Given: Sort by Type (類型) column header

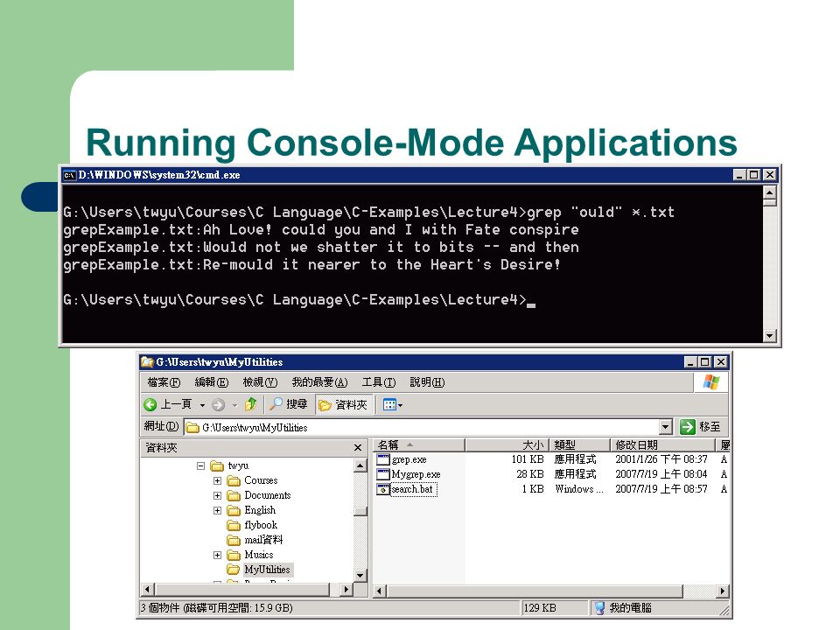Looking at the screenshot, I should coord(579,445).
